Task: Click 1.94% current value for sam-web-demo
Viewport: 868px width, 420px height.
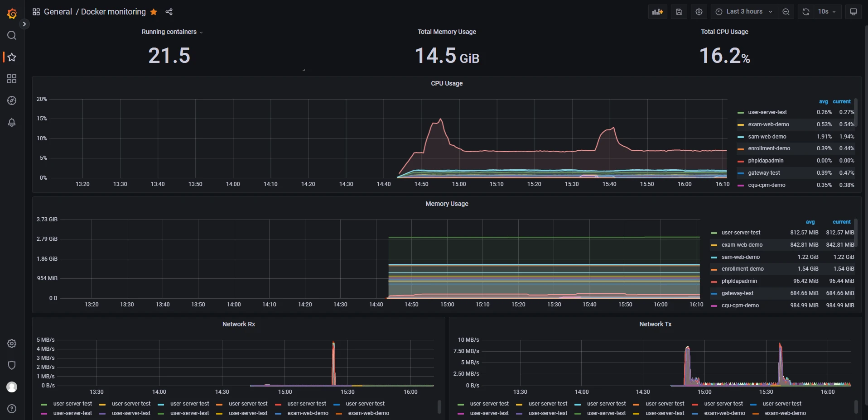Action: click(846, 137)
